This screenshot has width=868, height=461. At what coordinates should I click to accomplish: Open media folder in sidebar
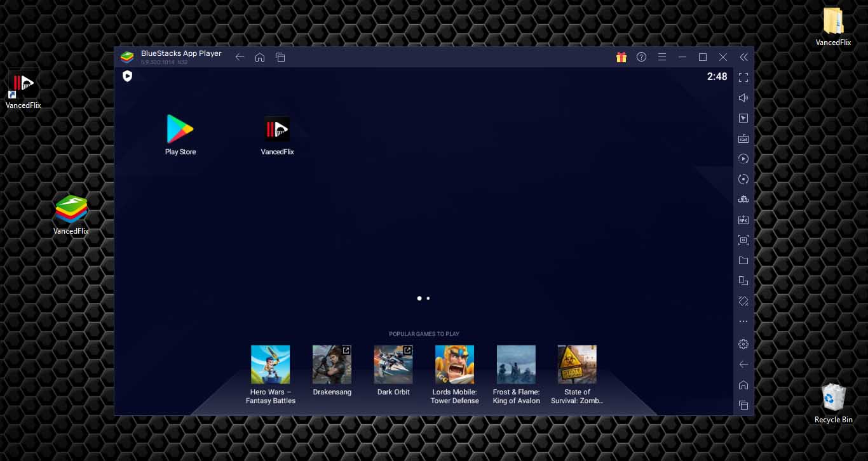pyautogui.click(x=743, y=260)
